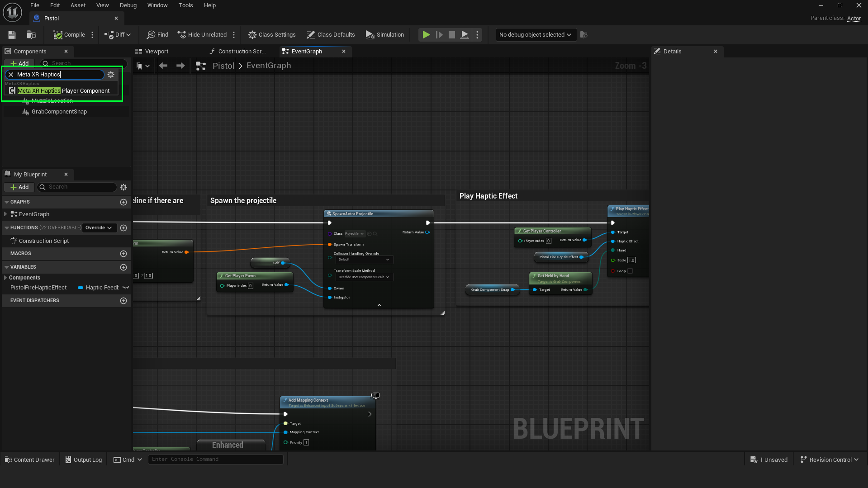Open My Blueprint view options gear

(x=123, y=187)
